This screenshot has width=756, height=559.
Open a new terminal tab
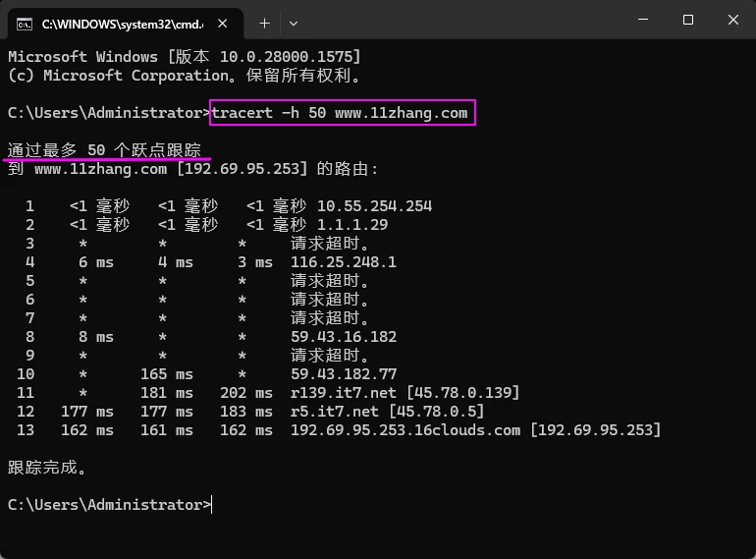point(264,24)
